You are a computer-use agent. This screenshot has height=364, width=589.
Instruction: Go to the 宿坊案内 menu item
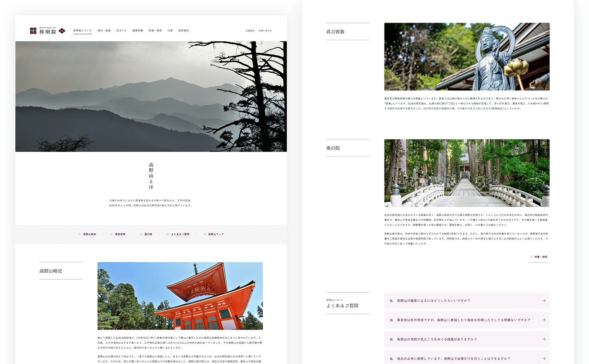click(x=184, y=31)
